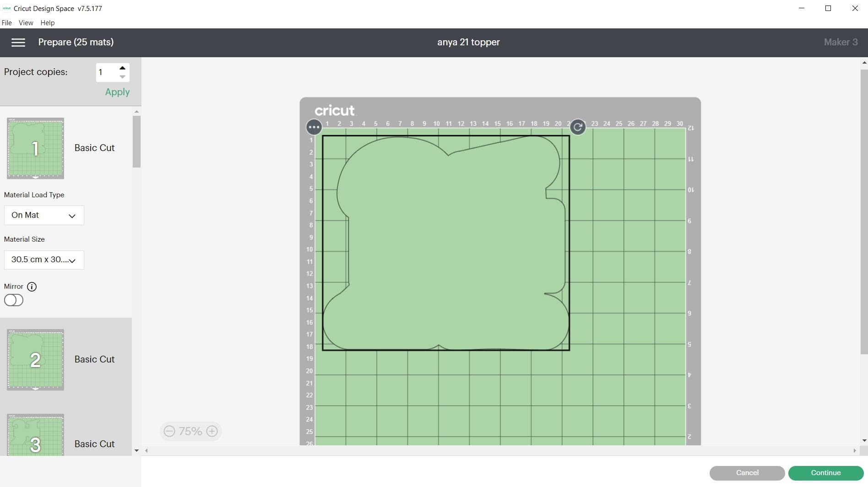The image size is (868, 487).
Task: Open the File menu
Action: [7, 22]
